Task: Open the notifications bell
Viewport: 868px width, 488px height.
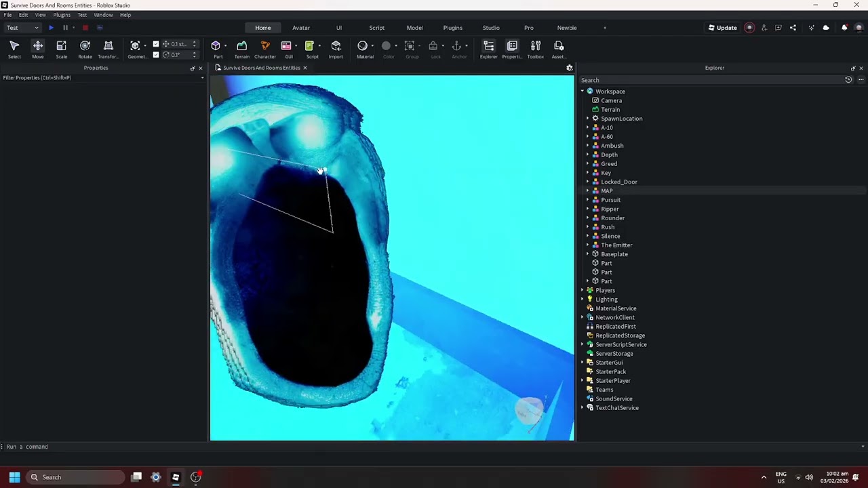Action: tap(844, 28)
